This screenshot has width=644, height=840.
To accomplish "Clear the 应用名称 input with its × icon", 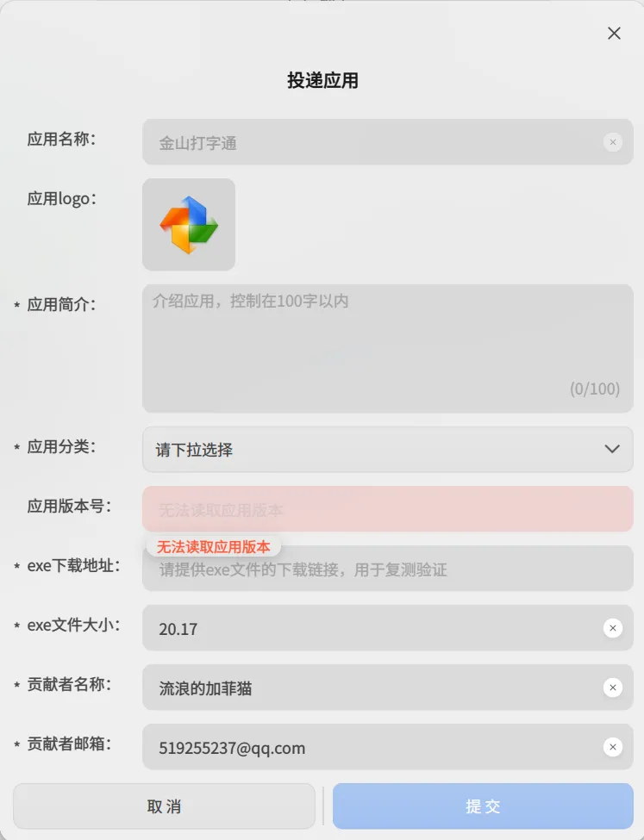I will click(x=613, y=142).
